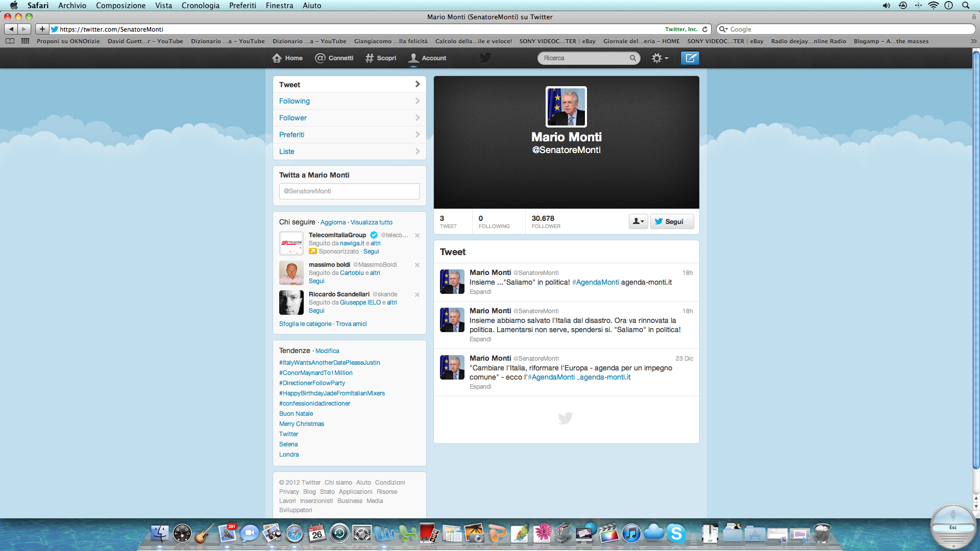The image size is (980, 551).
Task: Open the bookmarks book icon
Action: (x=10, y=41)
